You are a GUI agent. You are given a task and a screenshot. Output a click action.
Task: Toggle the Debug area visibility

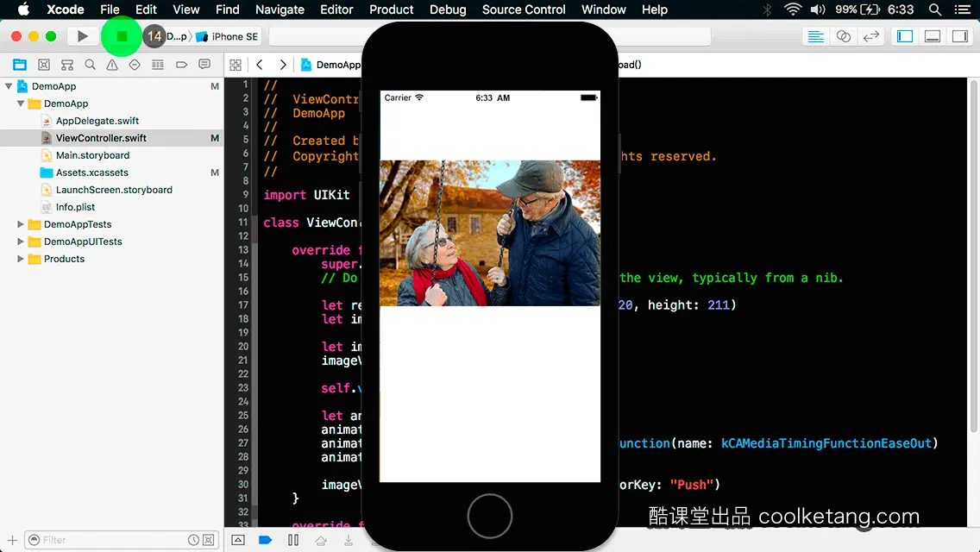(933, 37)
